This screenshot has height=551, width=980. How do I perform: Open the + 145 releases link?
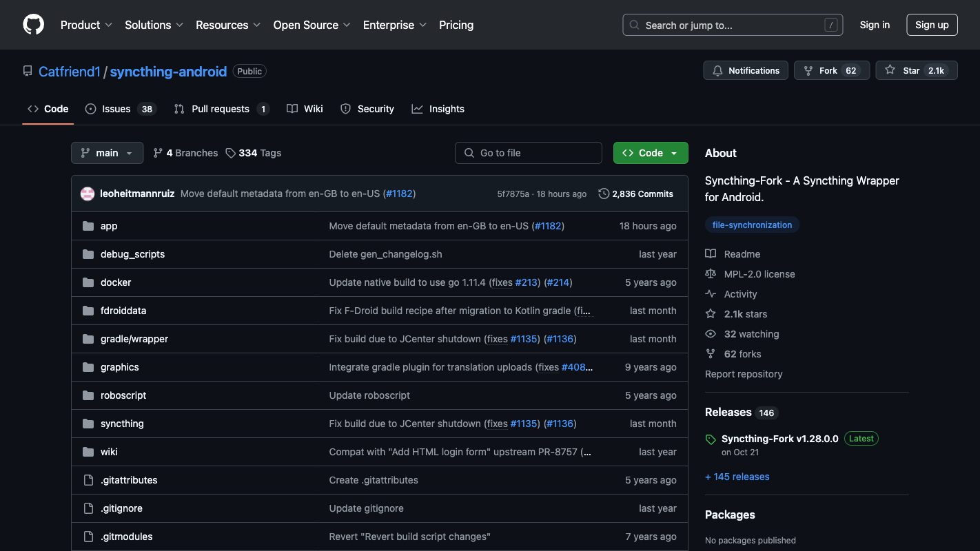click(737, 477)
